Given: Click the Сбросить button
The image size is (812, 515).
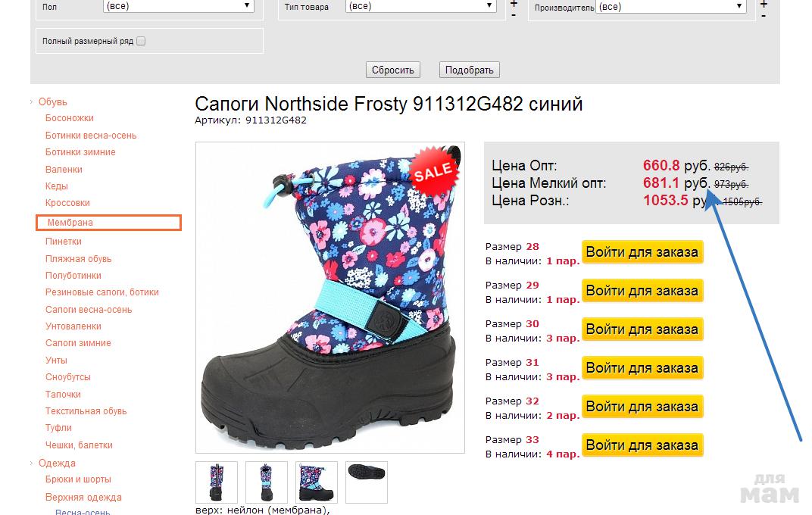Looking at the screenshot, I should click(393, 70).
